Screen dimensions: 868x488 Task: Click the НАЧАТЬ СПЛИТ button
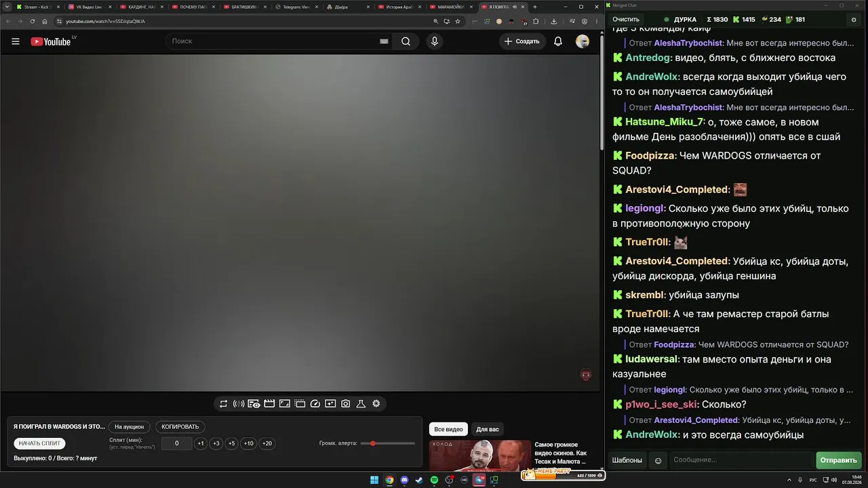40,443
